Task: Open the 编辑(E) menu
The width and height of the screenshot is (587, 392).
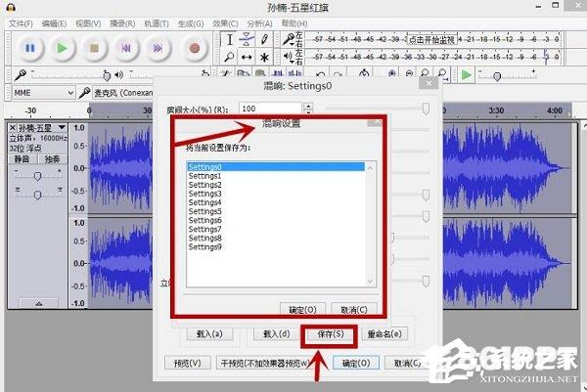Action: tap(54, 23)
